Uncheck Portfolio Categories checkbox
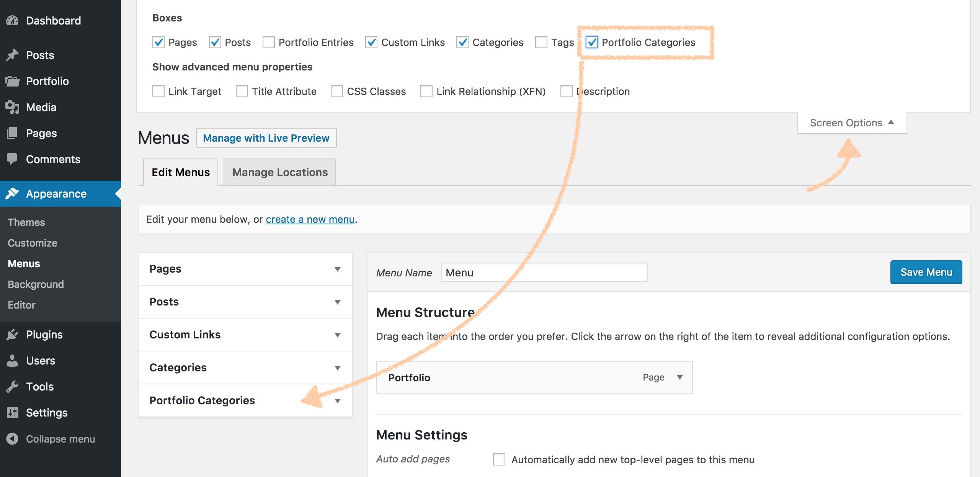The image size is (980, 477). tap(592, 42)
